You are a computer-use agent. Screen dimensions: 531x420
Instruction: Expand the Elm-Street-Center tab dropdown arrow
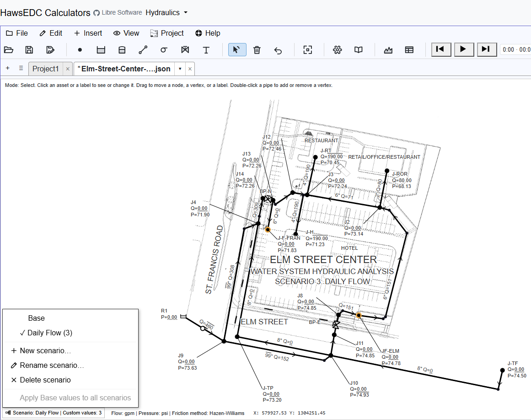click(180, 69)
